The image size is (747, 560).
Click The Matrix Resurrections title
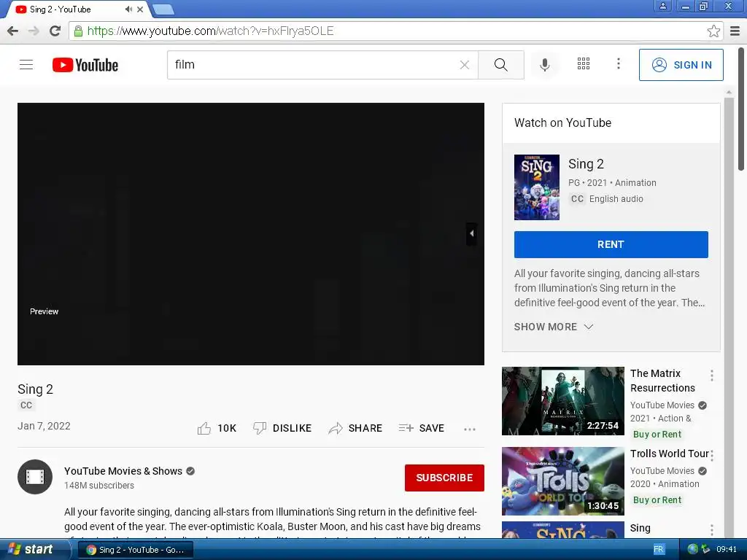click(662, 381)
